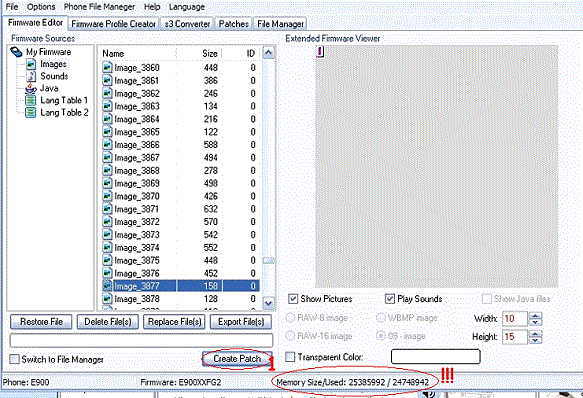
Task: Increase the Width stepper value
Action: [x=535, y=316]
